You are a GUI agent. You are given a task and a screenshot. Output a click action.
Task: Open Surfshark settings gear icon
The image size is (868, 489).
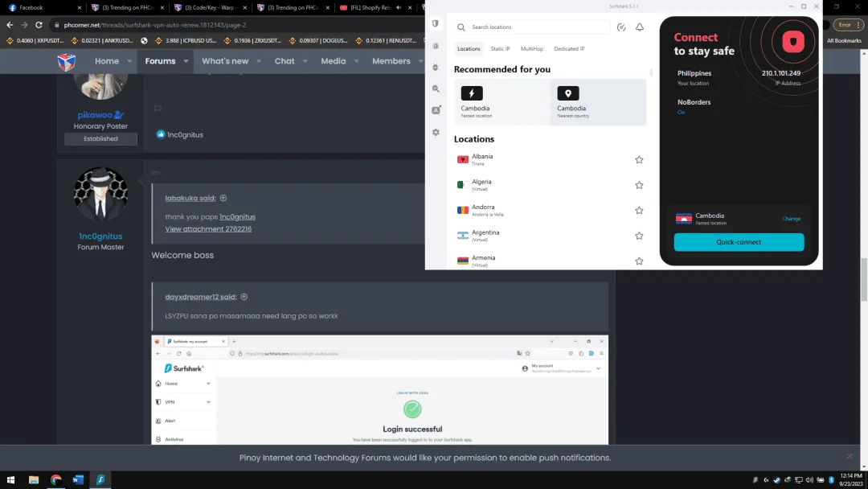pos(436,133)
